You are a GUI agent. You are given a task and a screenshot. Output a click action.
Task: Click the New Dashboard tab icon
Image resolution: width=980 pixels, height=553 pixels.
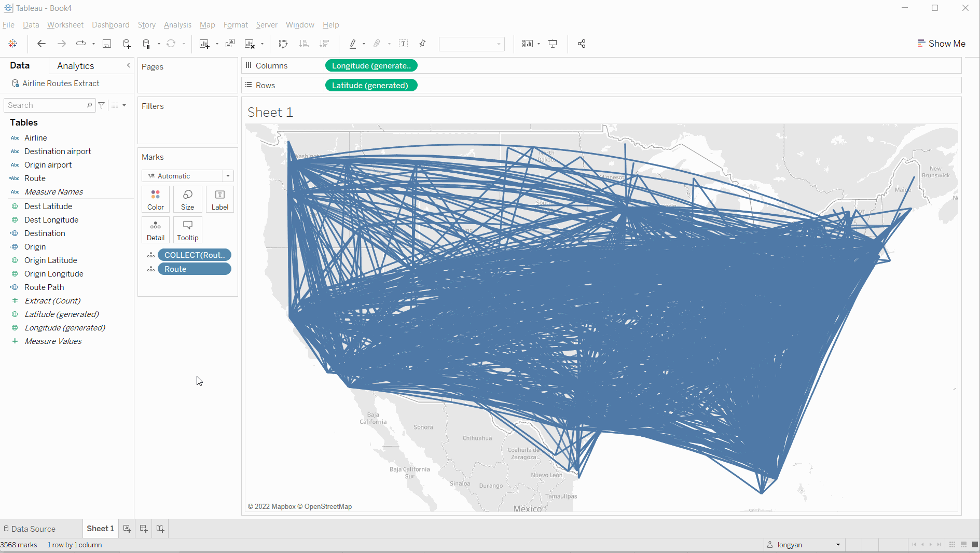(x=144, y=529)
